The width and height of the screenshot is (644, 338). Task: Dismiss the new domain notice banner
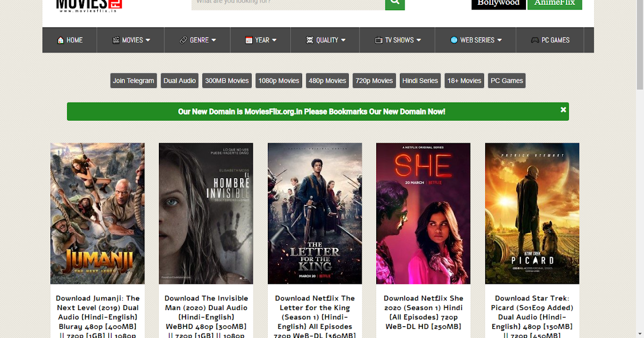[563, 109]
